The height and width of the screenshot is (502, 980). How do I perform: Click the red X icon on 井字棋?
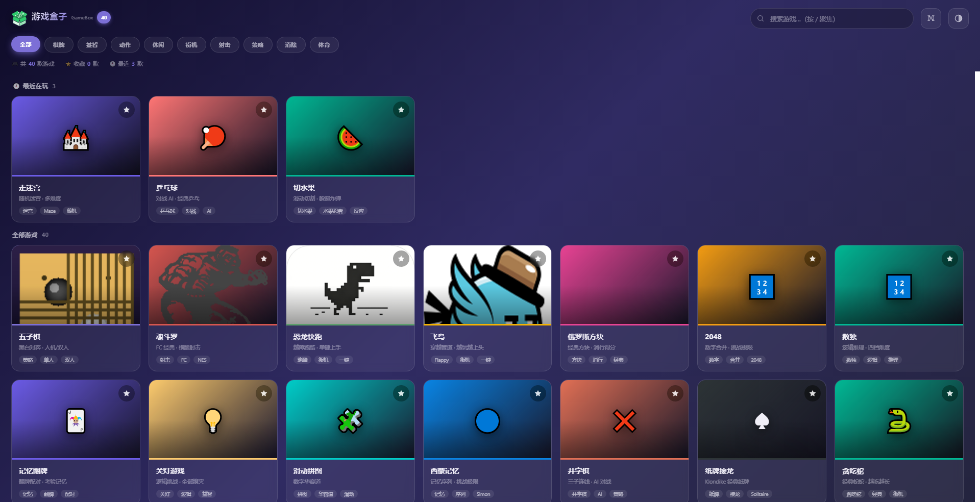pos(624,421)
